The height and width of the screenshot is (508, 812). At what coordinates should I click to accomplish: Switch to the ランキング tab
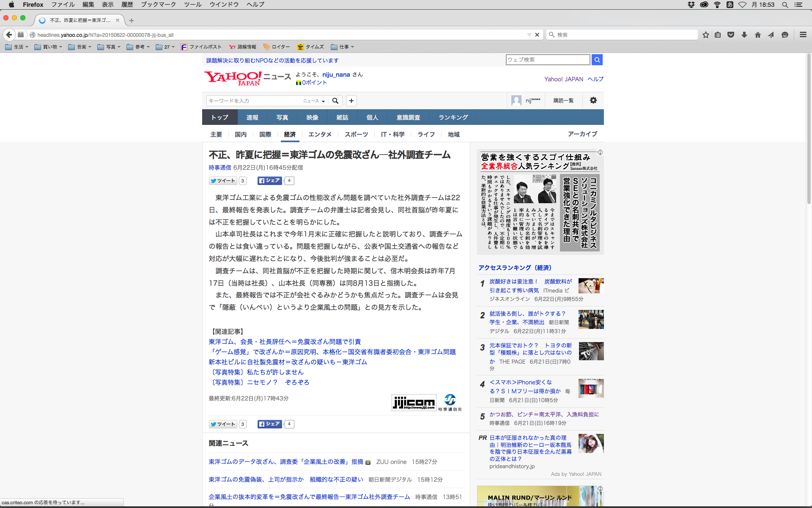(453, 117)
